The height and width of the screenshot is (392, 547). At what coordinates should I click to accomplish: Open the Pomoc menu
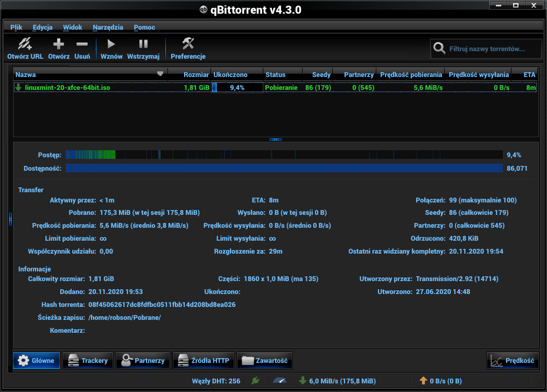pyautogui.click(x=144, y=27)
